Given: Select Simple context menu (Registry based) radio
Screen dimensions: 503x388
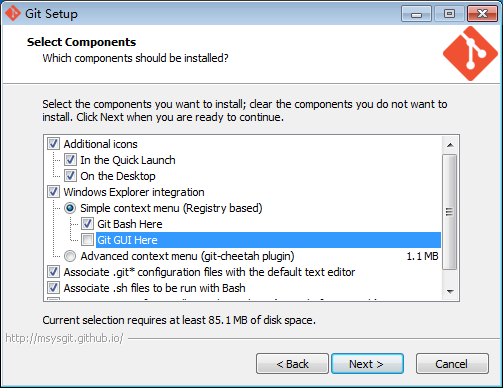Looking at the screenshot, I should coord(70,208).
